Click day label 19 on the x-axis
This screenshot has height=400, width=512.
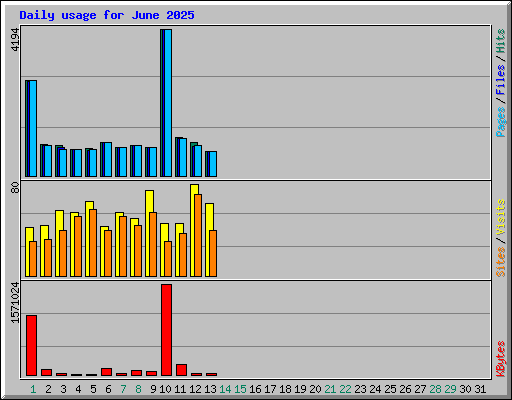click(x=300, y=389)
